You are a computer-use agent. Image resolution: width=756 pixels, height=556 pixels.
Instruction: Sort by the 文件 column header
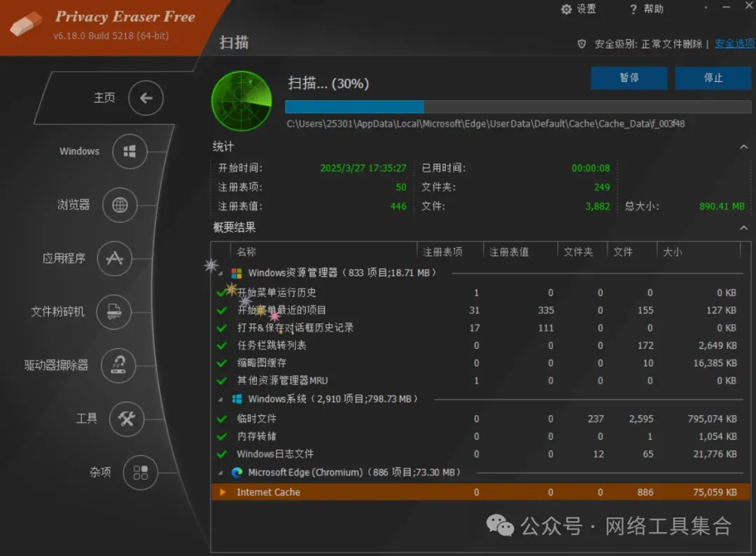click(x=623, y=251)
